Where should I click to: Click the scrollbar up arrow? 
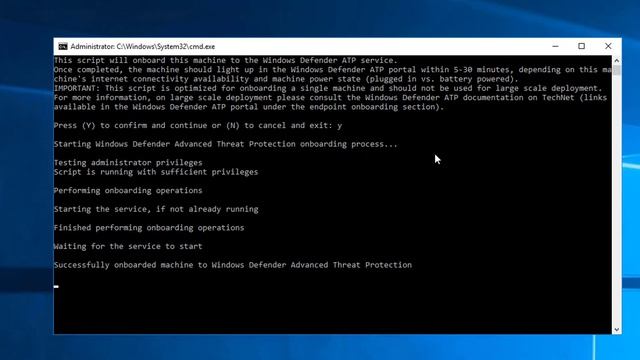616,60
